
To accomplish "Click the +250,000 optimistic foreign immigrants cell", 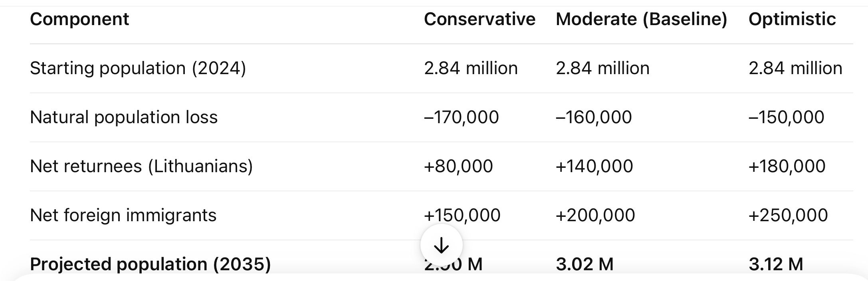I will [x=788, y=215].
